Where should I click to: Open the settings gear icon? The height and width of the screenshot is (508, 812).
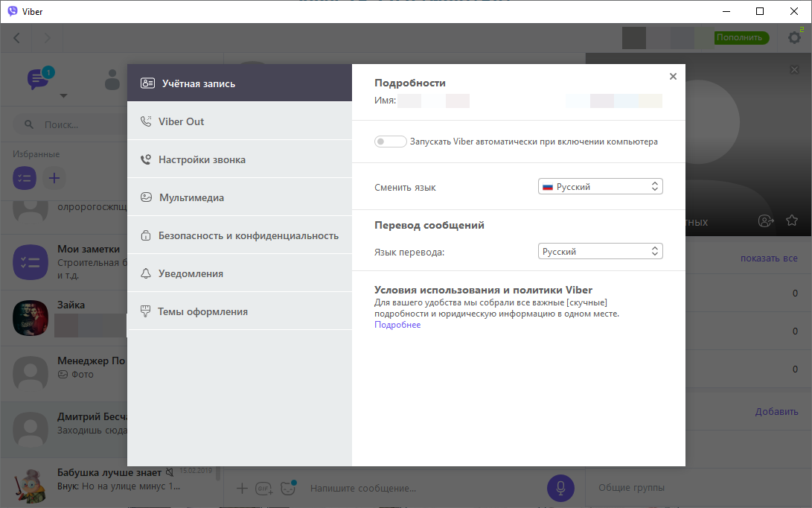(x=794, y=38)
